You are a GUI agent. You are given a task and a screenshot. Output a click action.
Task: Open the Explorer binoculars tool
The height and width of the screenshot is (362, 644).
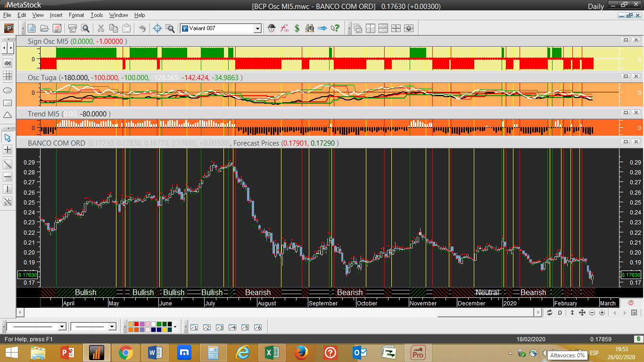pos(310,28)
